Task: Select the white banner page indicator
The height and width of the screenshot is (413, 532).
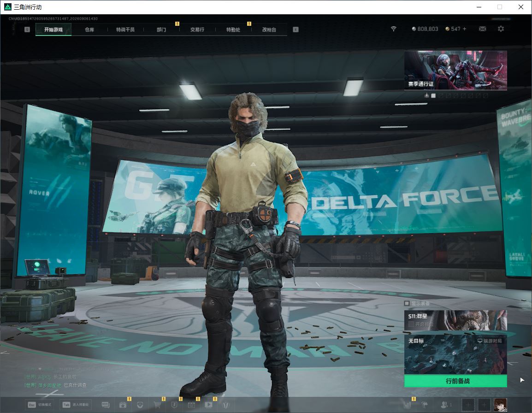Action: click(x=433, y=96)
